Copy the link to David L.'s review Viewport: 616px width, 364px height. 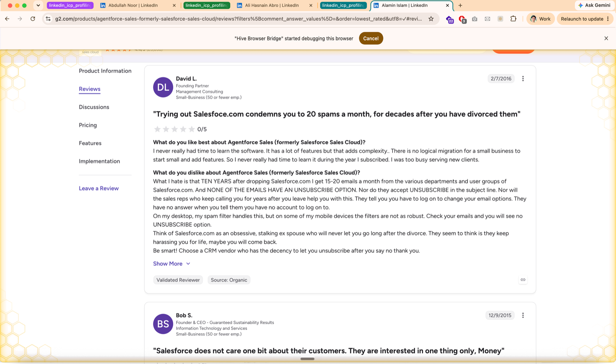coord(523,280)
